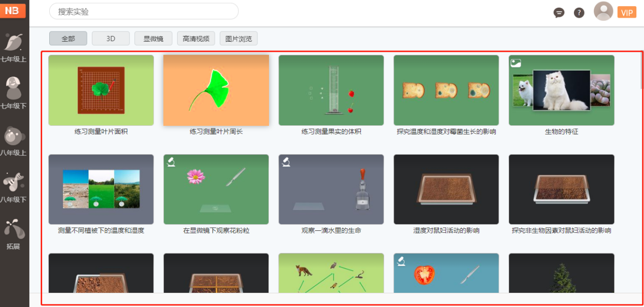Switch to 高清视频 filter
This screenshot has height=307, width=644.
click(x=196, y=39)
